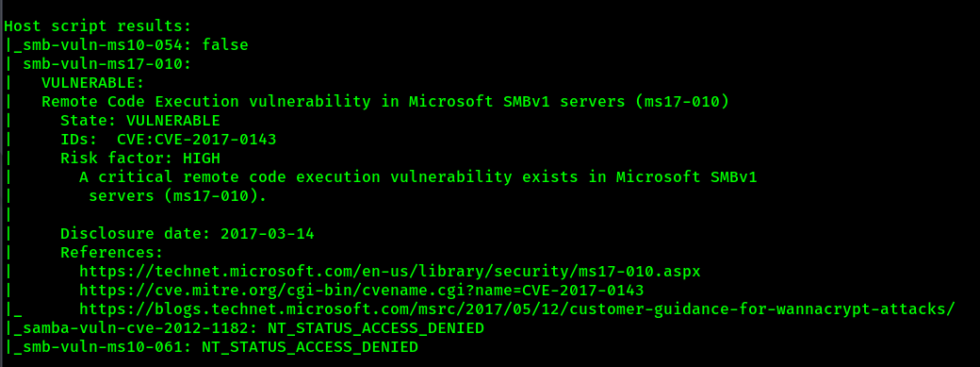Click the 'References:' label

112,253
